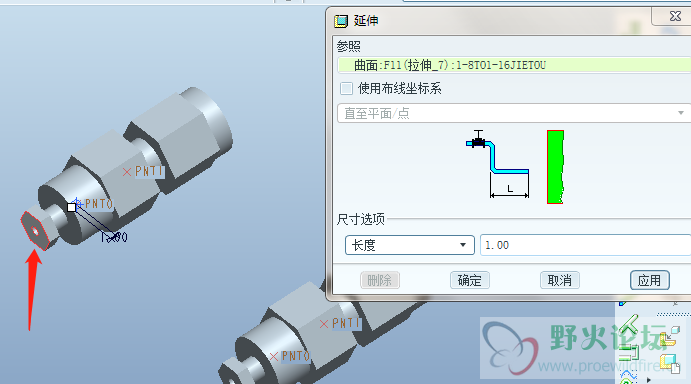The image size is (691, 384).
Task: Click the 应用 button
Action: coord(650,280)
